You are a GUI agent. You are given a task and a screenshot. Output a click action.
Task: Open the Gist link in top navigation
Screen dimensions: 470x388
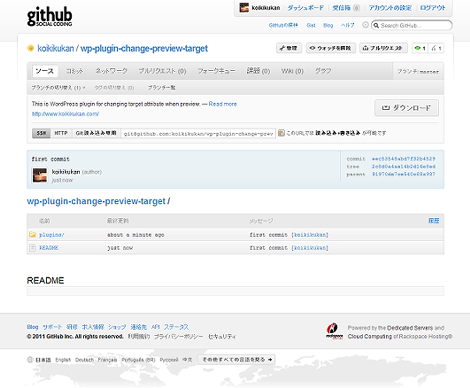[x=311, y=25]
